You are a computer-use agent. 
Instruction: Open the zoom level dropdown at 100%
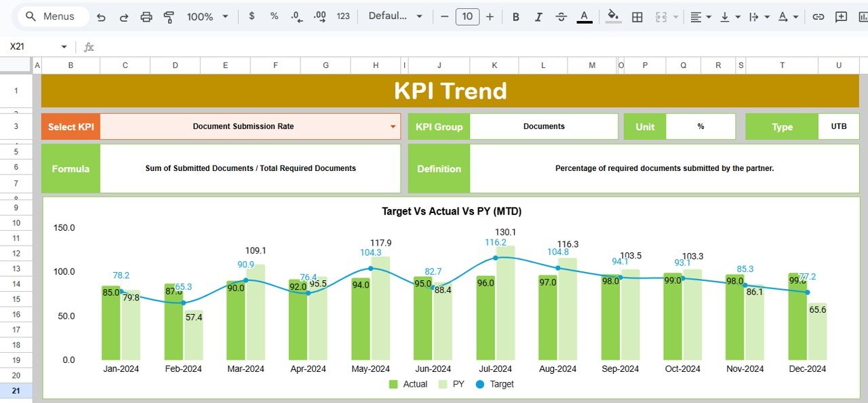(x=208, y=17)
